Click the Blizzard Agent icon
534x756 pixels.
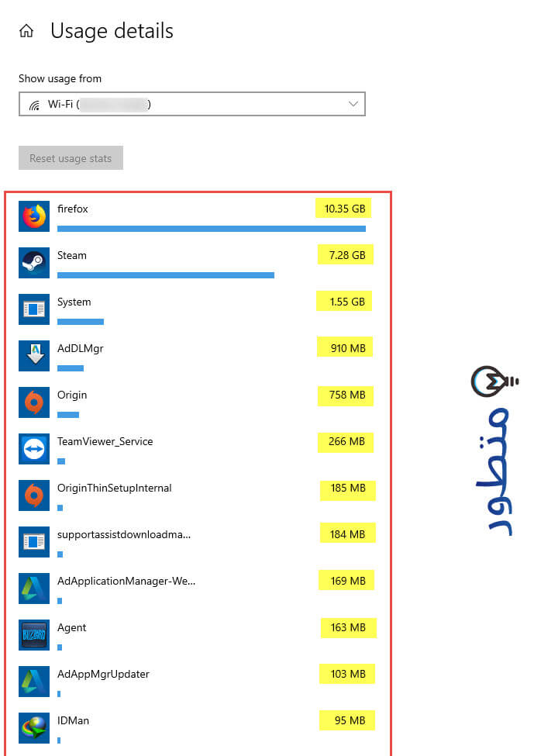[34, 635]
